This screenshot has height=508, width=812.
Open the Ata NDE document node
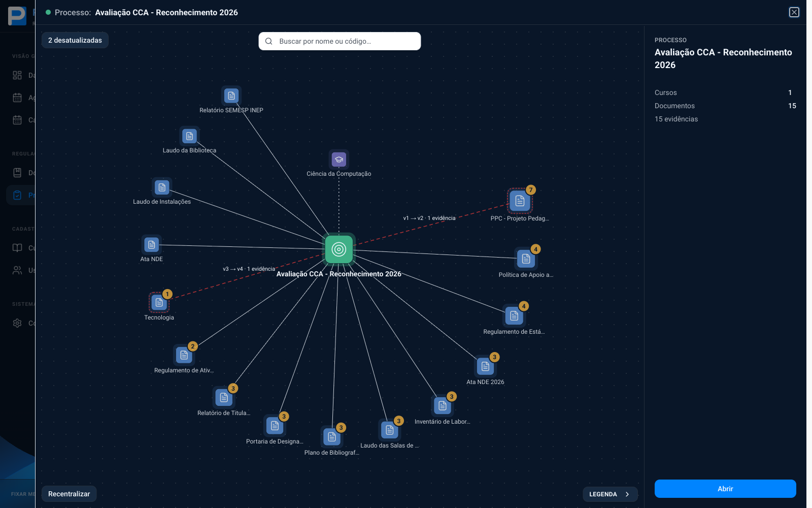pos(152,245)
